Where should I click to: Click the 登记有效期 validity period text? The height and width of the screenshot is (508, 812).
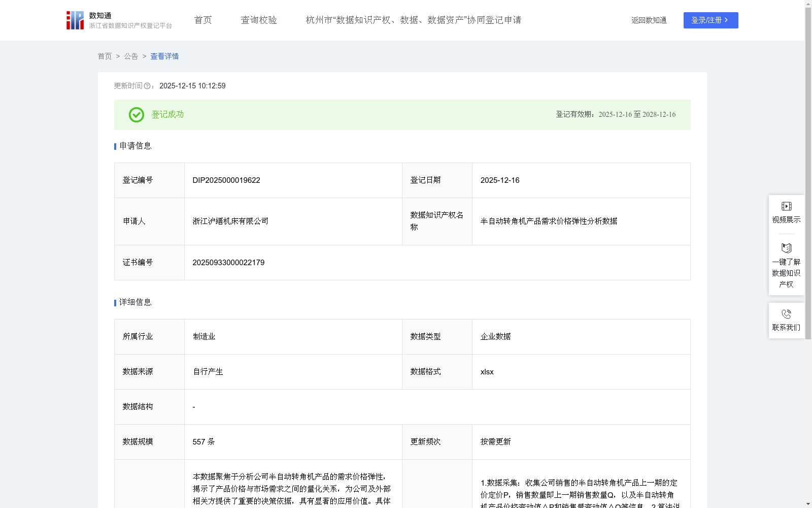pyautogui.click(x=616, y=114)
